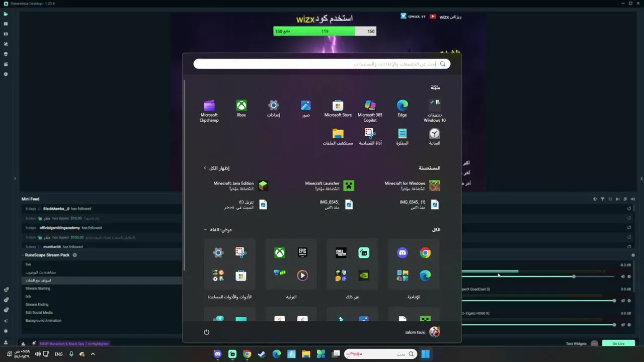Toggle mute on the Elgato HD60 X source
This screenshot has height=362, width=644.
click(623, 325)
